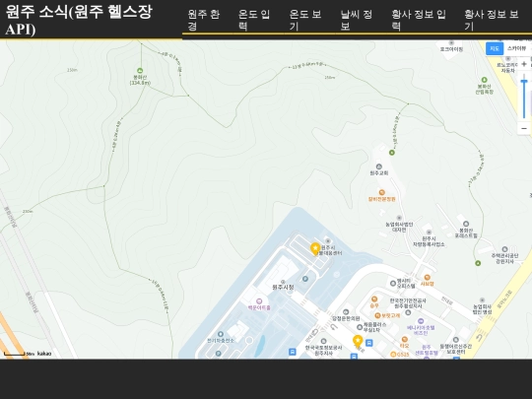The width and height of the screenshot is (532, 399).
Task: Click the 봉화산 peak mountain icon
Action: (x=140, y=71)
